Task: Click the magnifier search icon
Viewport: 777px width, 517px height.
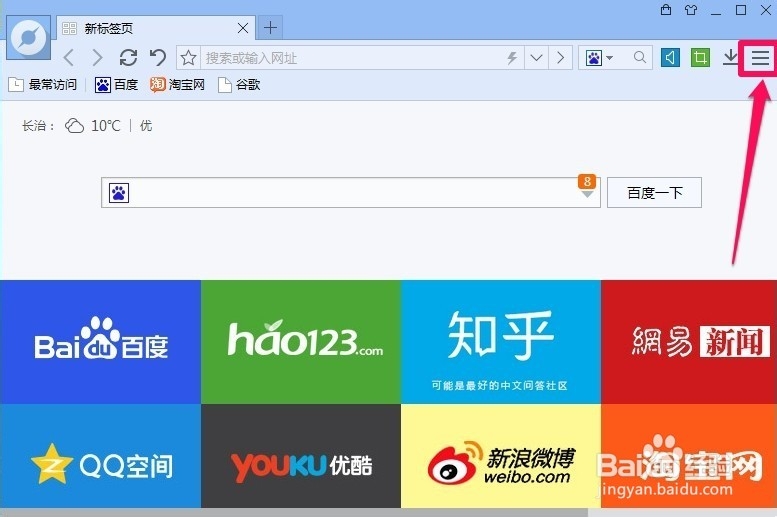Action: click(x=640, y=57)
